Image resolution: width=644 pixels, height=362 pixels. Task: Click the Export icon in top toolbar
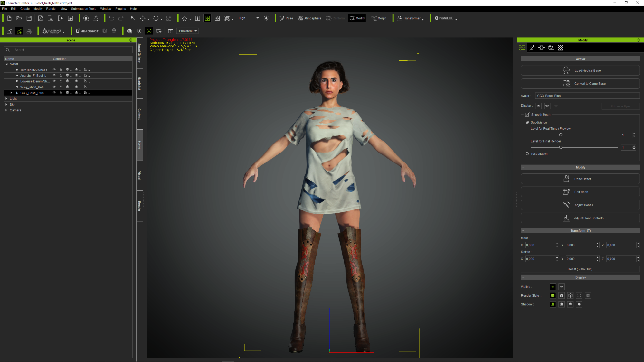coord(60,18)
